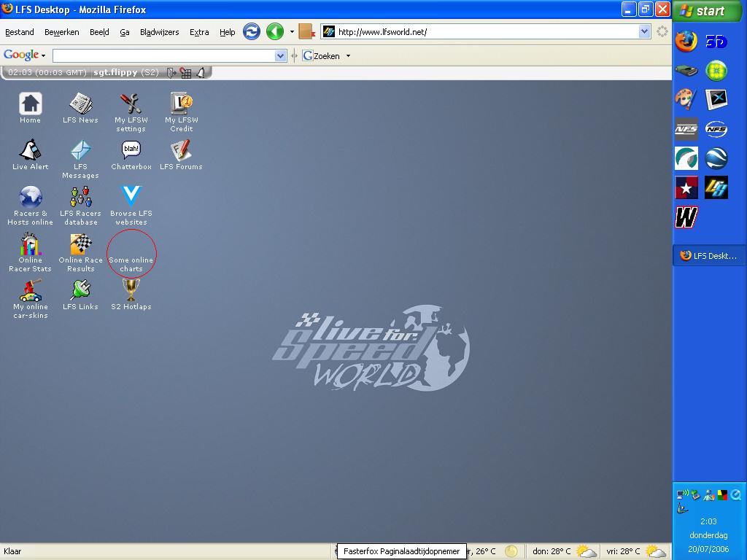The height and width of the screenshot is (560, 747).
Task: Click the brown bookmark icon in toolbar
Action: point(307,32)
